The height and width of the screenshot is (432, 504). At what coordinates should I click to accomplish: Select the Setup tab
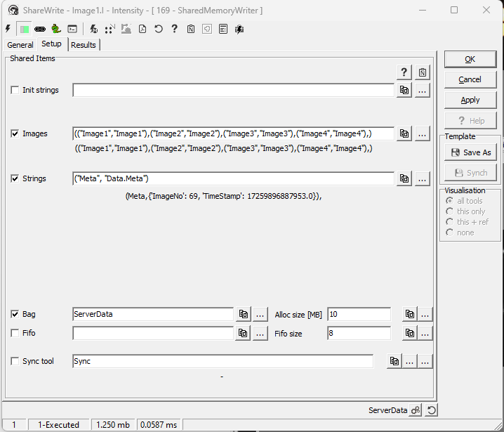coord(51,44)
